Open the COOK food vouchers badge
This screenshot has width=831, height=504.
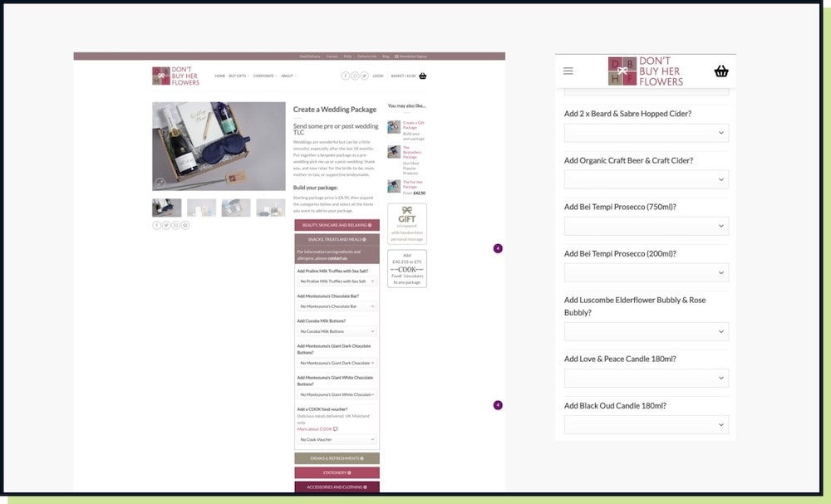407,268
